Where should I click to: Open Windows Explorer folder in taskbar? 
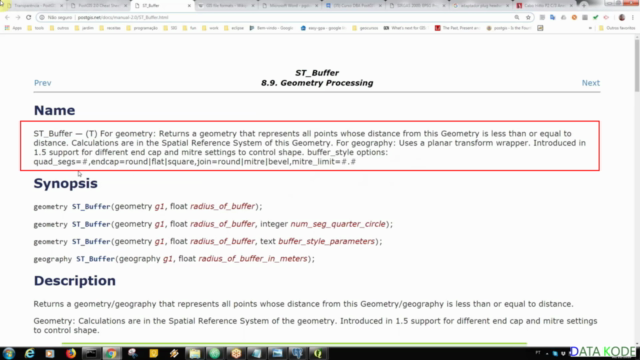click(195, 353)
